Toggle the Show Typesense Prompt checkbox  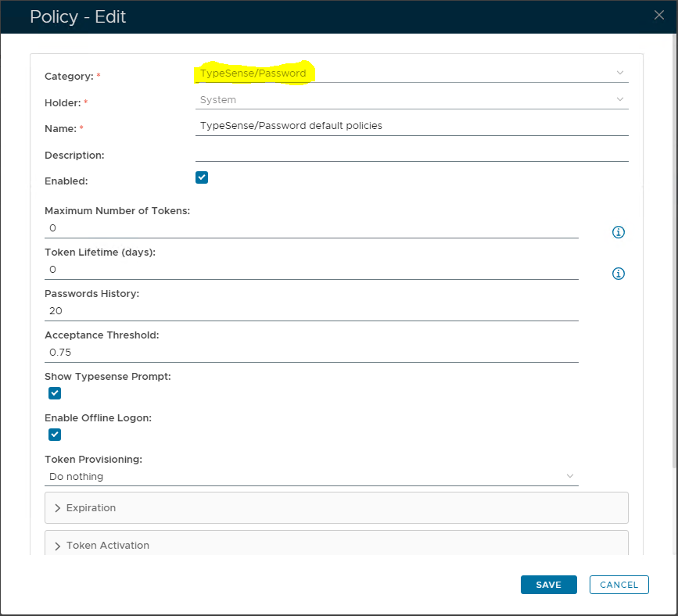click(55, 393)
